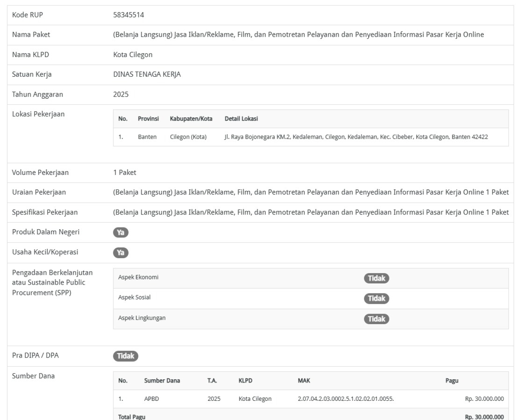Select the Banten province cell
The image size is (522, 420).
[x=147, y=137]
